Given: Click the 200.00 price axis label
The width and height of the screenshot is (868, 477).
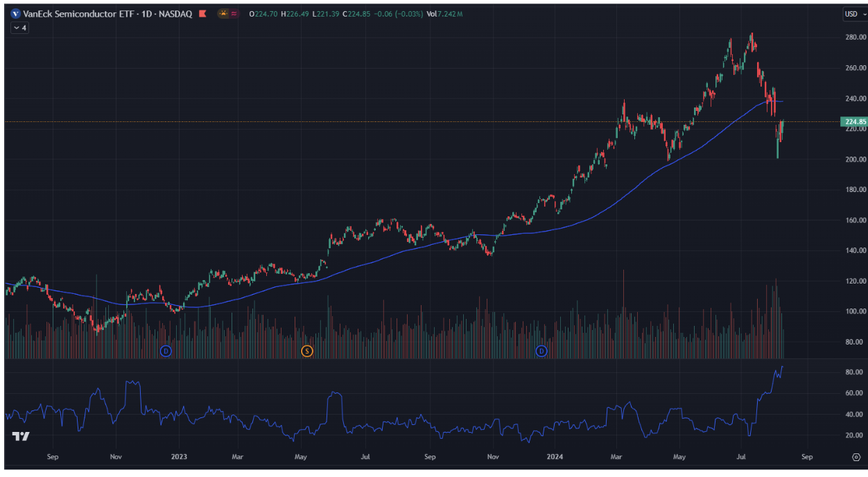Looking at the screenshot, I should 855,159.
